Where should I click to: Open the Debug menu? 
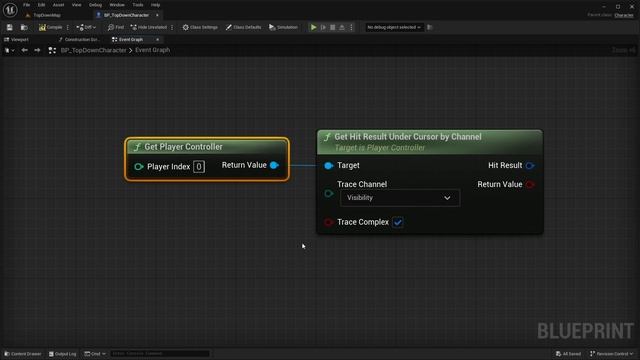point(95,5)
